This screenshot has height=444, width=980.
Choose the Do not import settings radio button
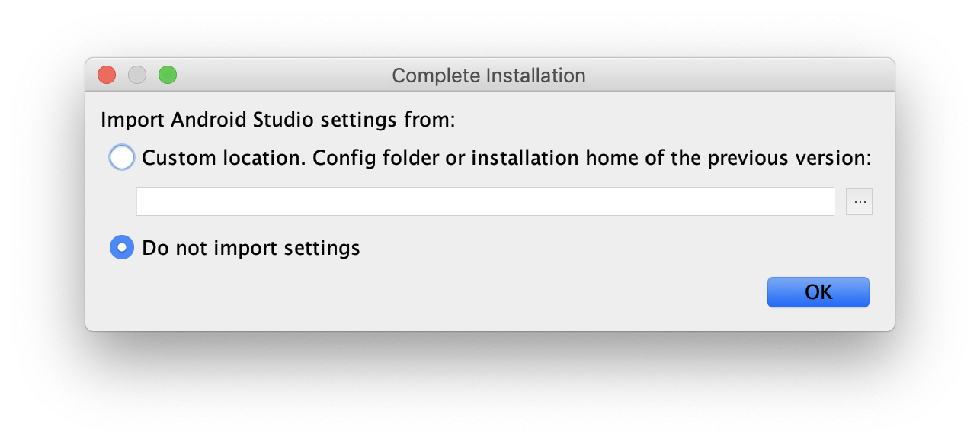click(x=122, y=247)
